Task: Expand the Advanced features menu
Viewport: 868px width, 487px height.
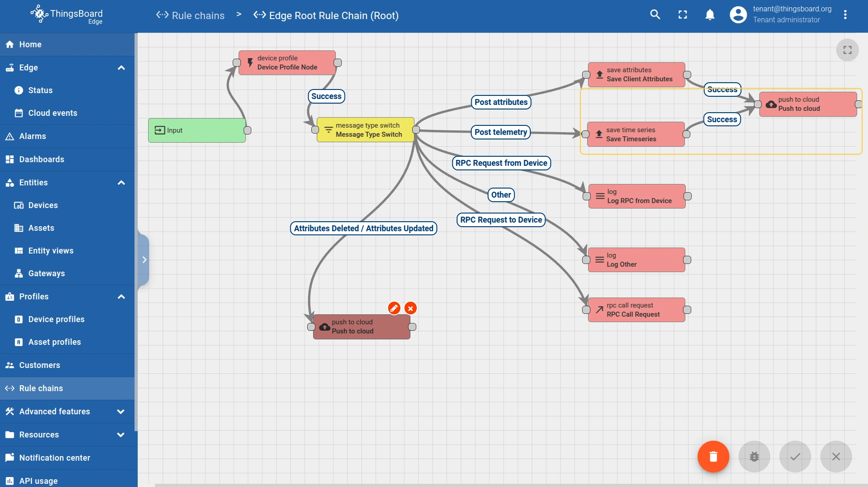Action: tap(121, 412)
